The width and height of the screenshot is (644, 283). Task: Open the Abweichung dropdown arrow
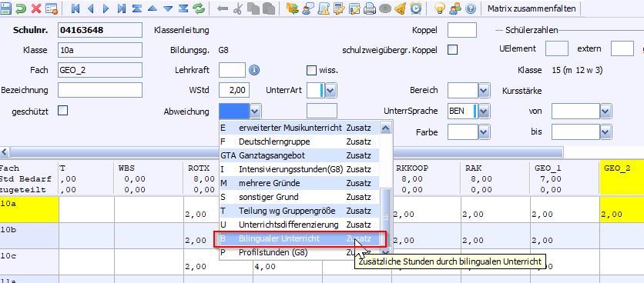(x=255, y=111)
